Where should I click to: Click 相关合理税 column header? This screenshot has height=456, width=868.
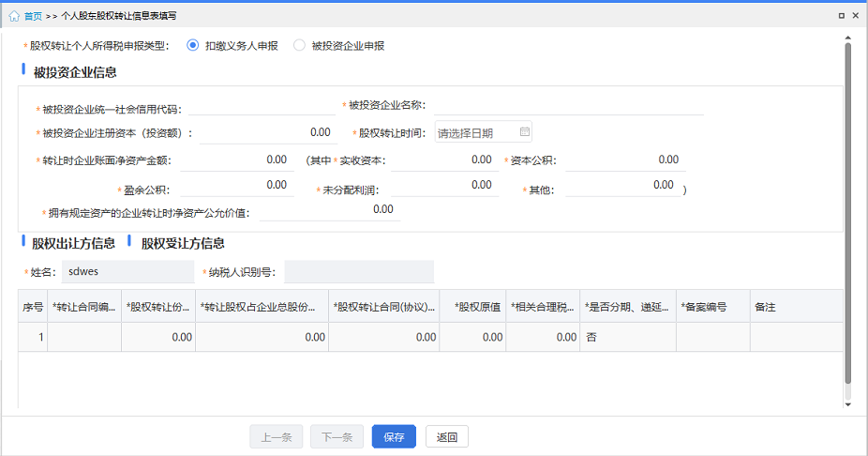543,307
